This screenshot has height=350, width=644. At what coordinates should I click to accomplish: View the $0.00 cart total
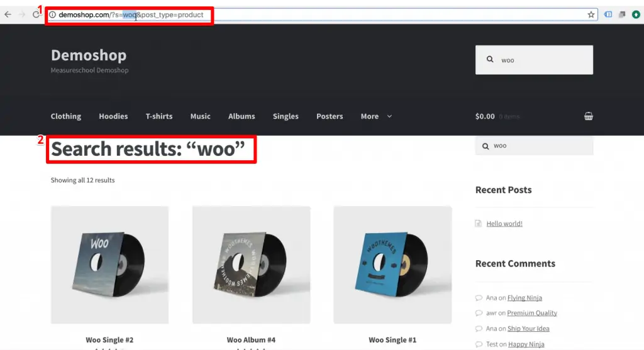click(x=485, y=116)
